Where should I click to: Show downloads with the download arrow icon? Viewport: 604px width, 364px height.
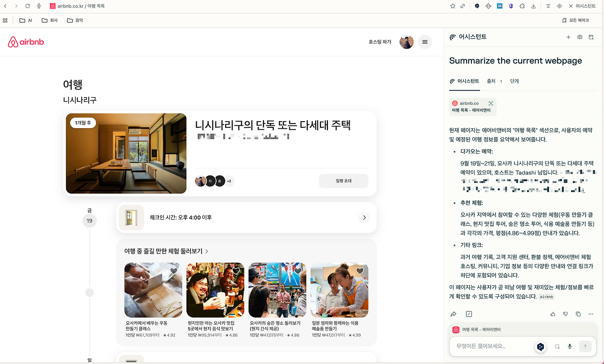[533, 6]
